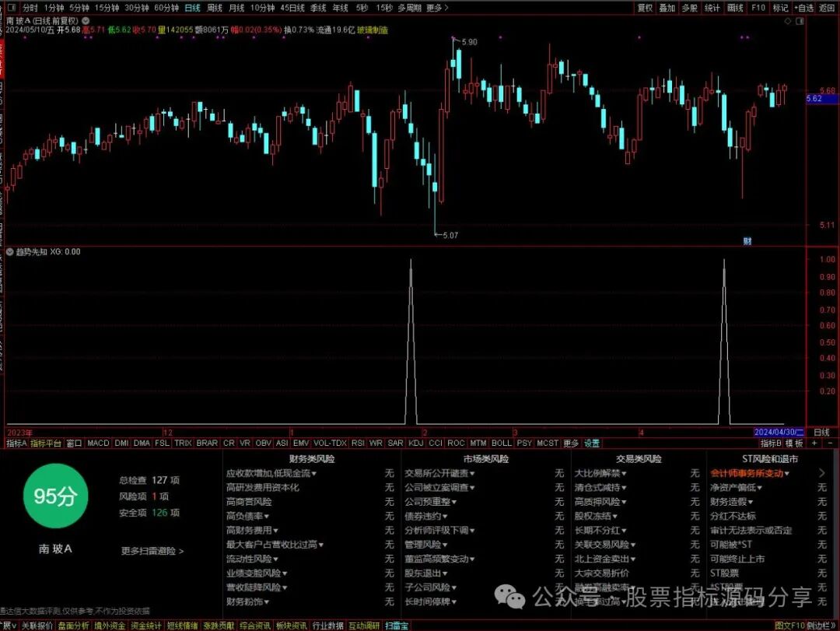This screenshot has width=840, height=631.
Task: Open the 更多扫雷避险 link
Action: [x=152, y=551]
